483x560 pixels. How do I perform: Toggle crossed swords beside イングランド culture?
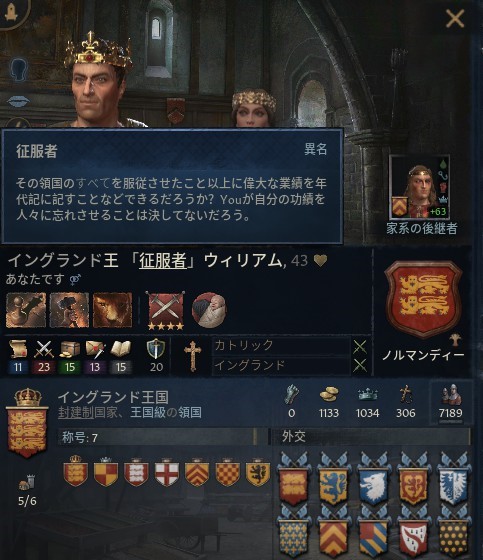point(360,366)
